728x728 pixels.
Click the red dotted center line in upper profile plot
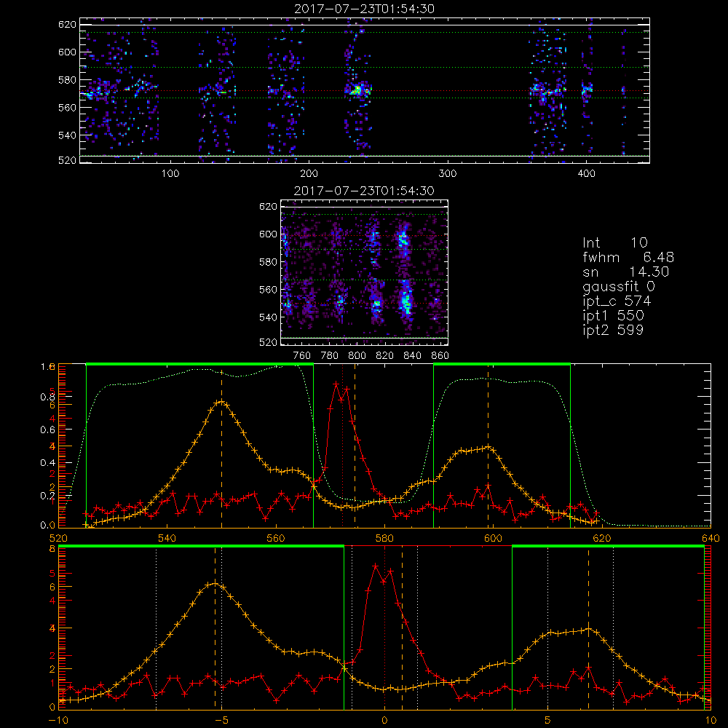click(x=343, y=446)
